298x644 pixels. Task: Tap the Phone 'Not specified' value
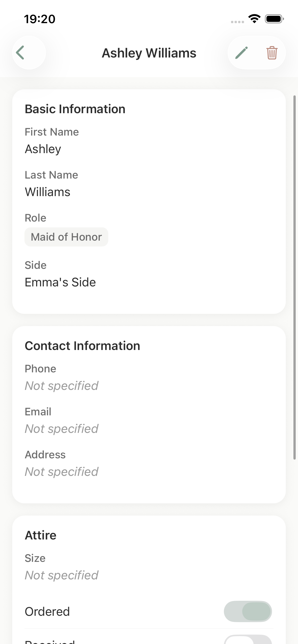point(61,386)
